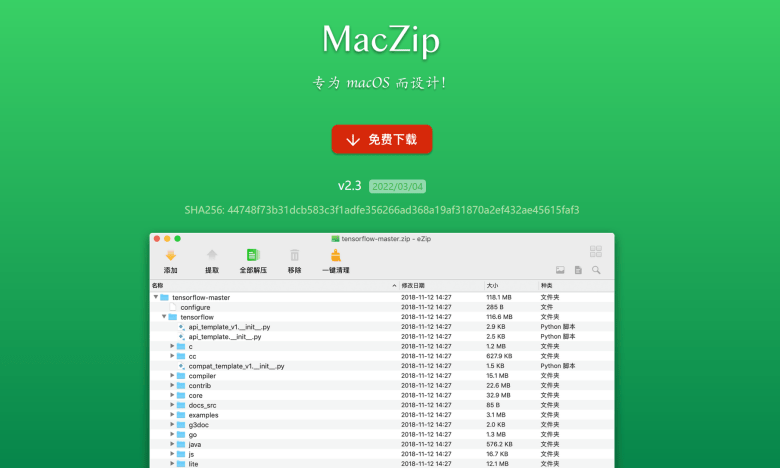Expand the go folder triangle

pos(172,434)
